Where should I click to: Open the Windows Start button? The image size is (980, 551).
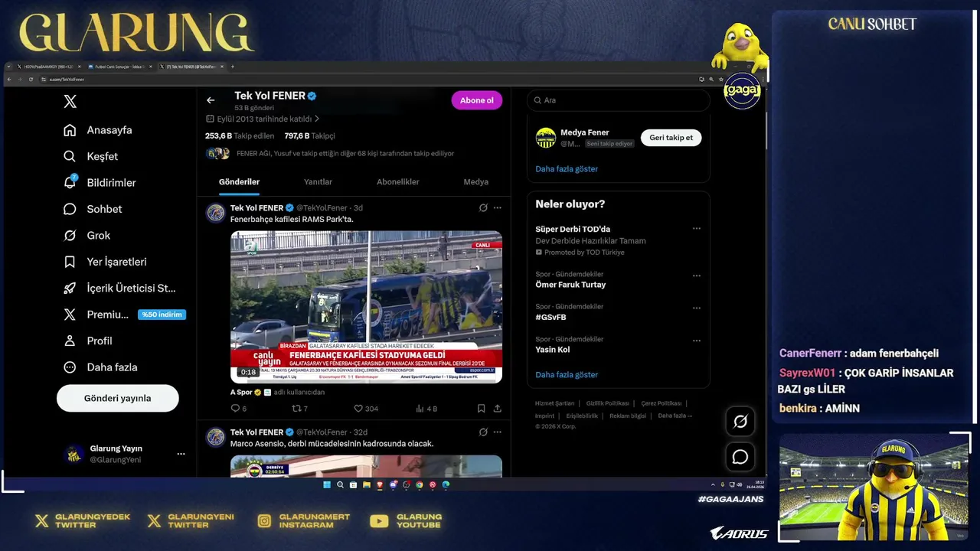(327, 484)
